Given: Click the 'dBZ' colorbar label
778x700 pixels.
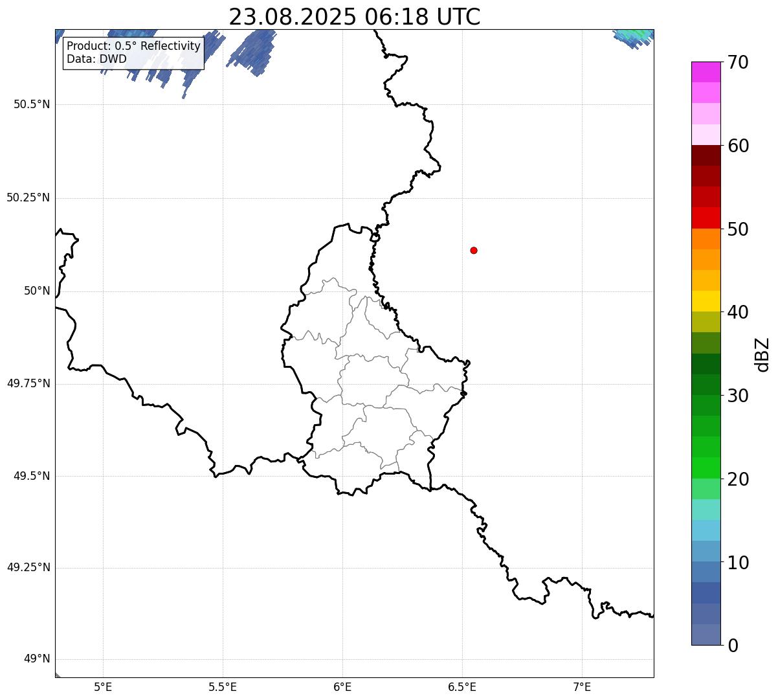Looking at the screenshot, I should coord(762,354).
